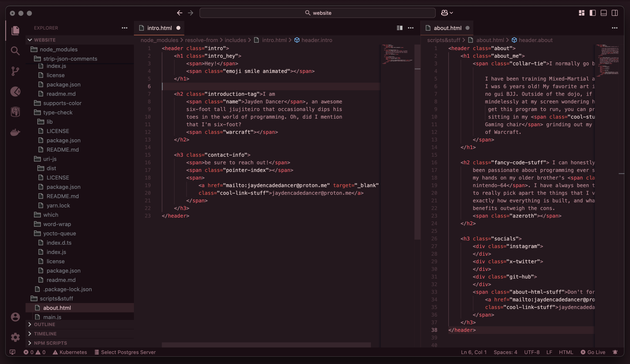Toggle the primary side bar visibility
Viewport: 630px width, 364px height.
pyautogui.click(x=593, y=13)
